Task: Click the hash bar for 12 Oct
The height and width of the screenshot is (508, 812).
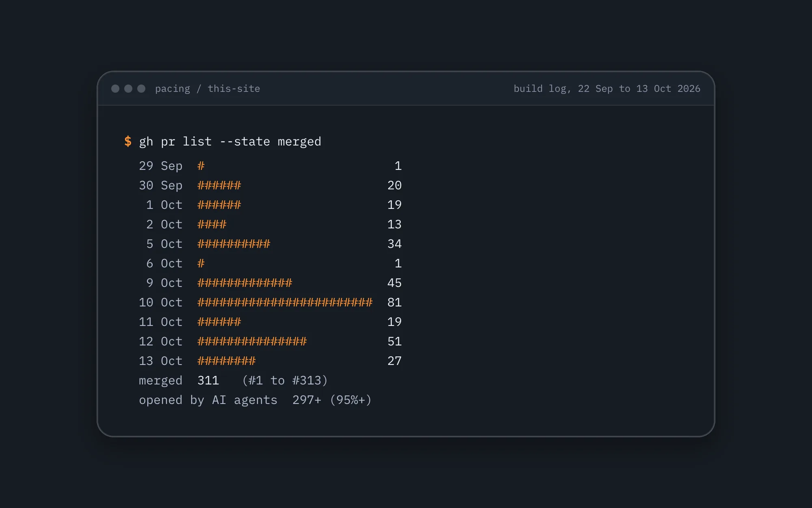Action: click(252, 341)
